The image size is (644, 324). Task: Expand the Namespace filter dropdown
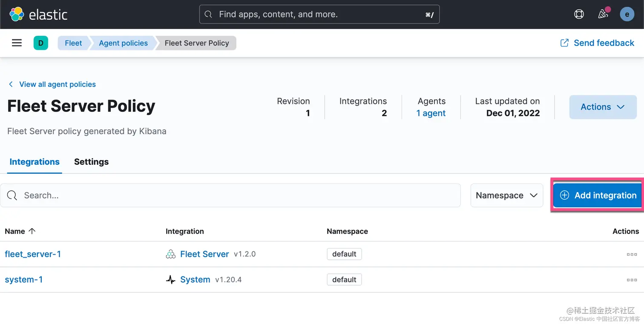pos(506,195)
